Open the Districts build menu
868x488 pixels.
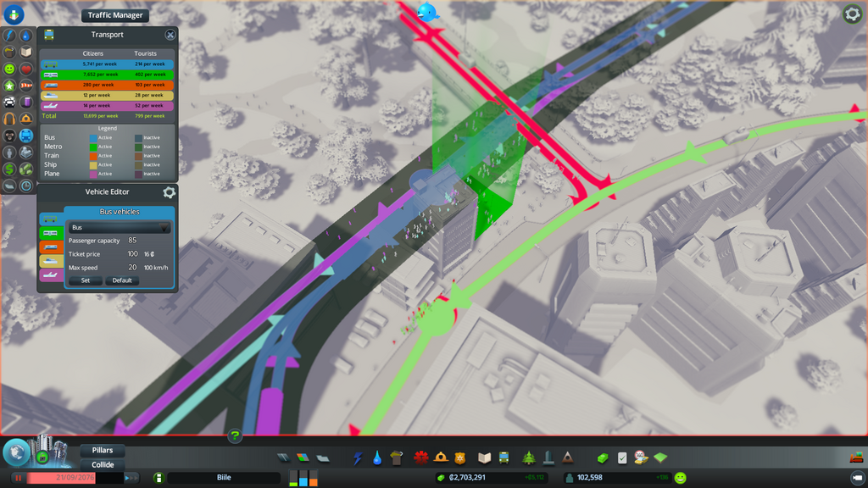[323, 457]
